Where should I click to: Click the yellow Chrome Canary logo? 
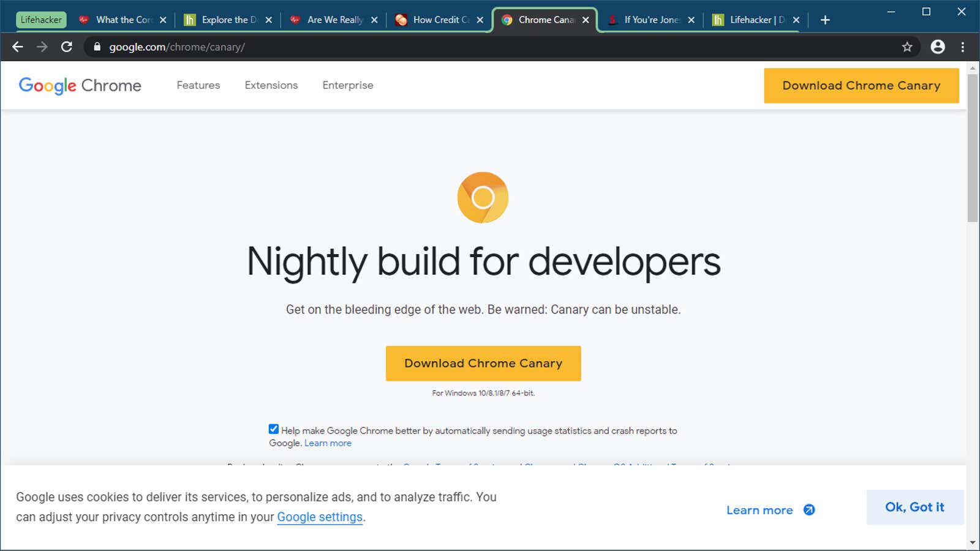pos(483,197)
